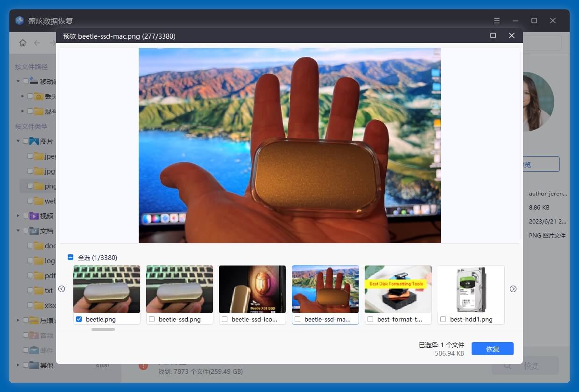Click the blue 恢复 recover button
The image size is (579, 392).
[493, 349]
